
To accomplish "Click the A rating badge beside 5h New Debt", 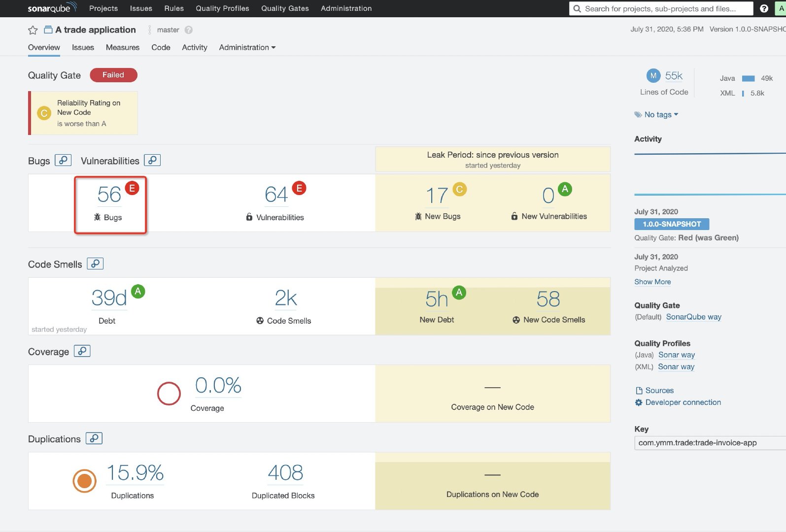I will [x=459, y=293].
